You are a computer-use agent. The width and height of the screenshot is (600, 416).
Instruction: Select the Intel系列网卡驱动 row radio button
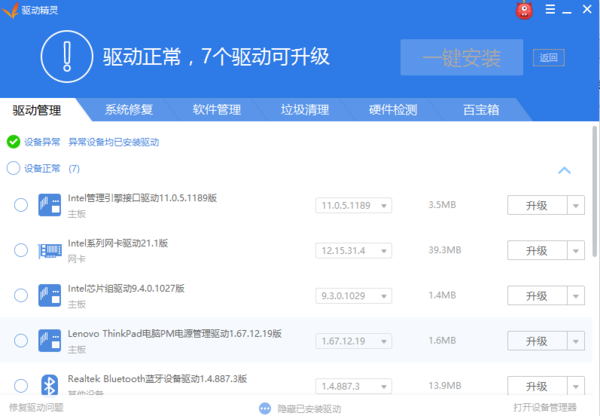(x=21, y=250)
